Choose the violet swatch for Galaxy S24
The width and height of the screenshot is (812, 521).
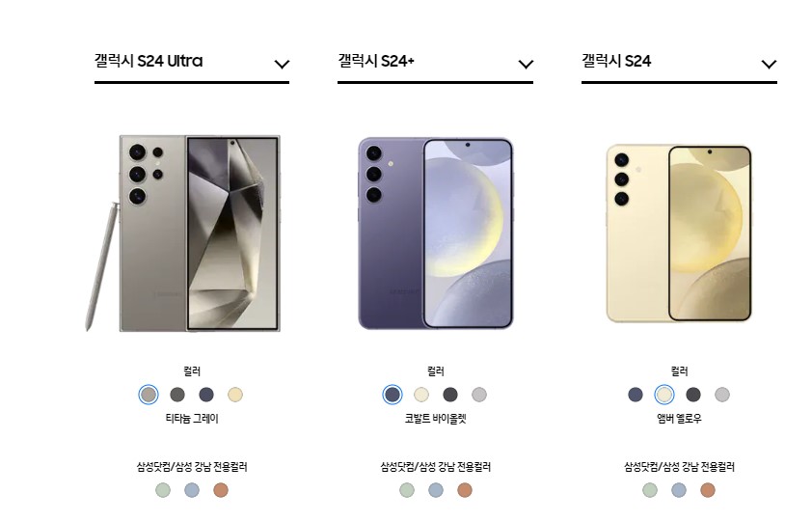click(636, 395)
